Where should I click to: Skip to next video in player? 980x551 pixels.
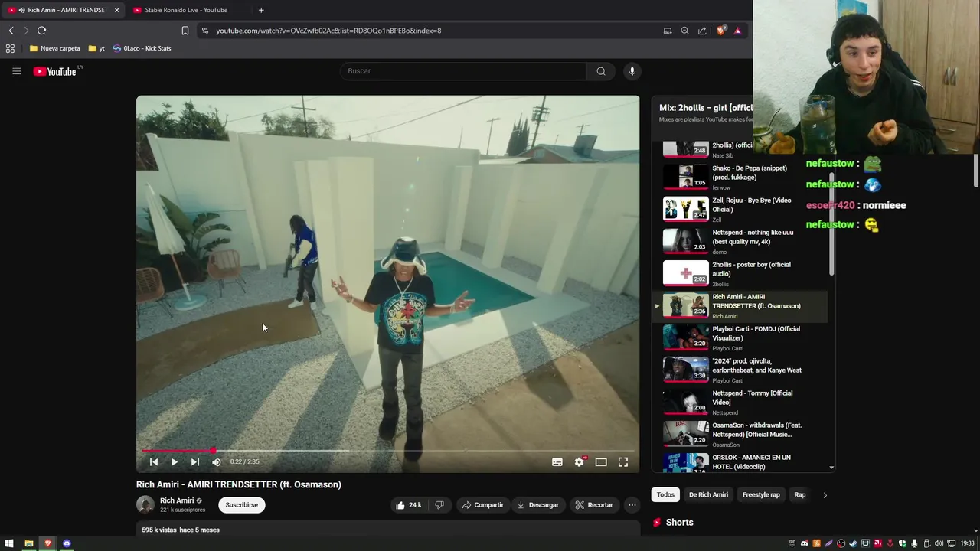click(194, 462)
